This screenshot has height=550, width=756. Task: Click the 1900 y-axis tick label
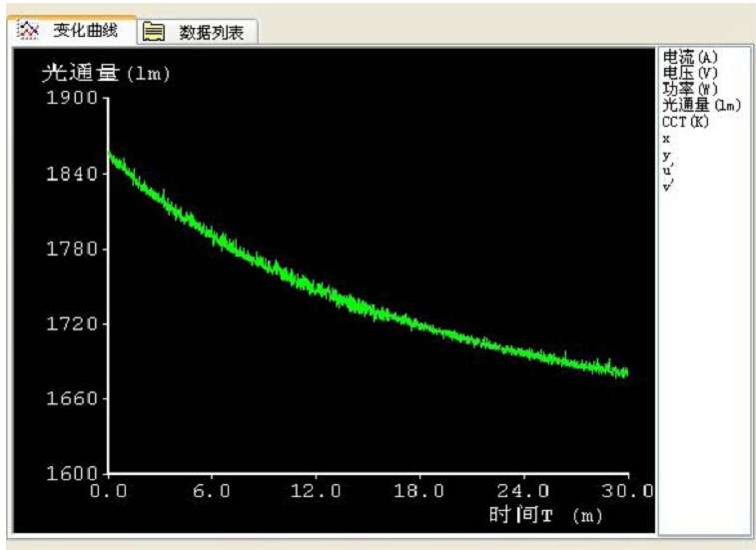(72, 98)
